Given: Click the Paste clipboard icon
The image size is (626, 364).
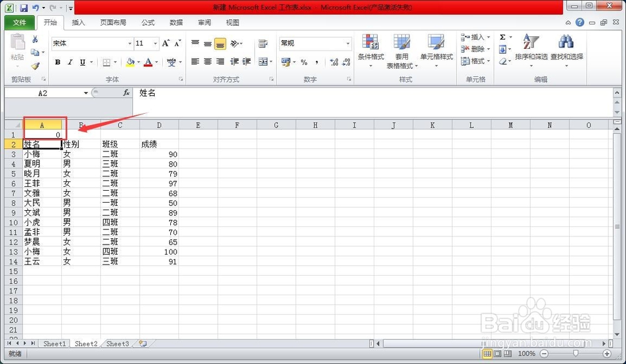Looking at the screenshot, I should (x=17, y=42).
